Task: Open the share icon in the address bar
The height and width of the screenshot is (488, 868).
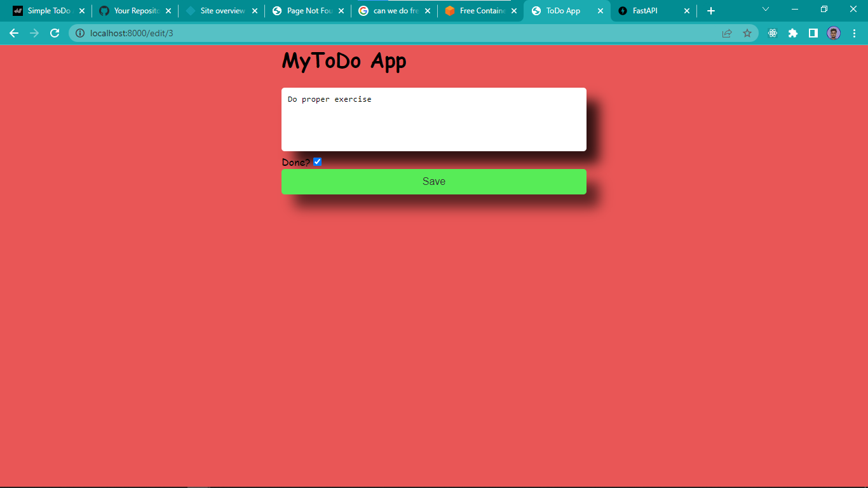Action: [726, 32]
